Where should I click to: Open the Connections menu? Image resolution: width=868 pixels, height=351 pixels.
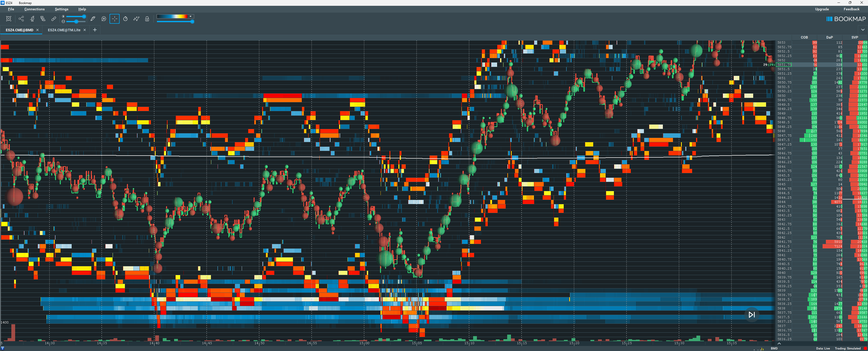34,9
